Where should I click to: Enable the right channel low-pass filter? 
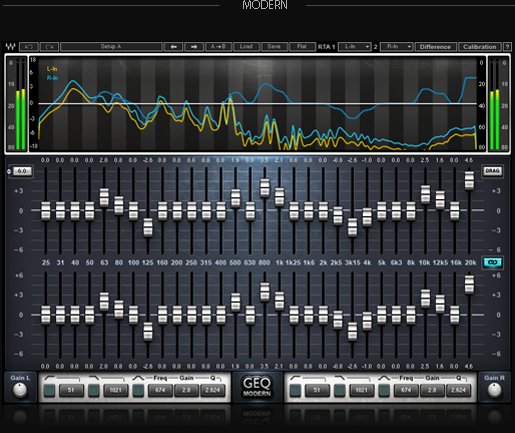(x=340, y=390)
